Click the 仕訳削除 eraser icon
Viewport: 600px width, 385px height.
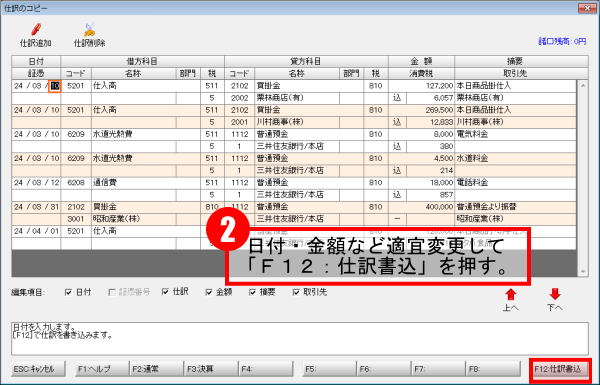coord(89,30)
